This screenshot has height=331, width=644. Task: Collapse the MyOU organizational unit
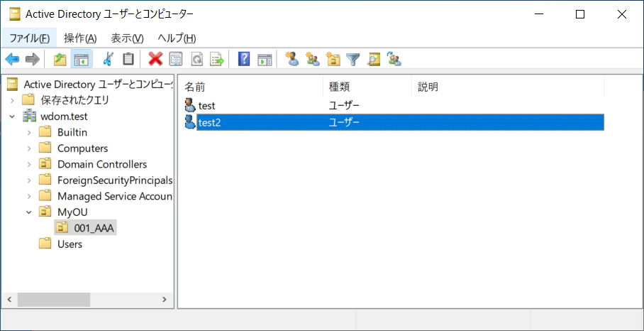(x=29, y=212)
